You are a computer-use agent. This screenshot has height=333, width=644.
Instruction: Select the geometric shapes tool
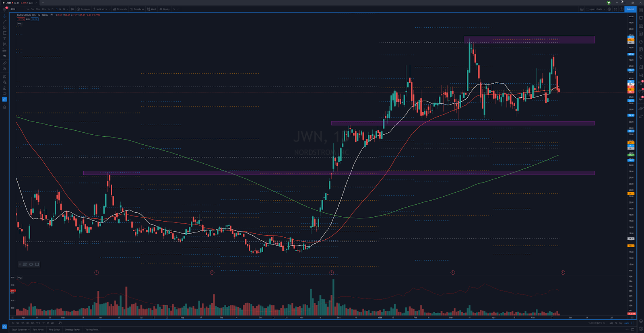(x=4, y=33)
